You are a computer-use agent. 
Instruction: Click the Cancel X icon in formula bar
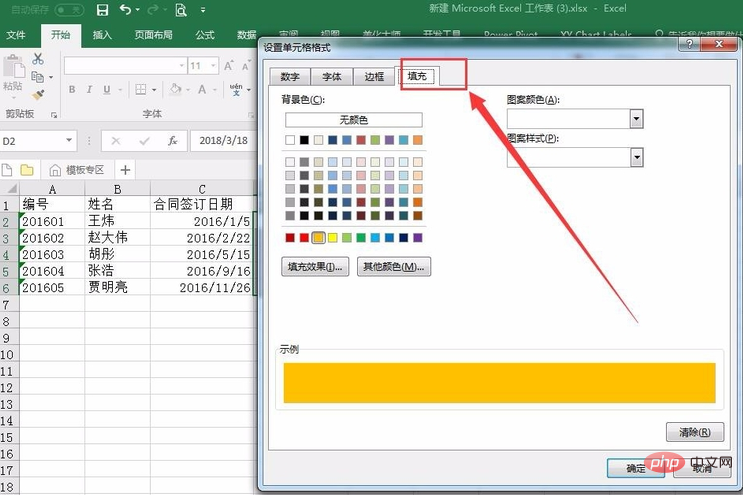(116, 141)
